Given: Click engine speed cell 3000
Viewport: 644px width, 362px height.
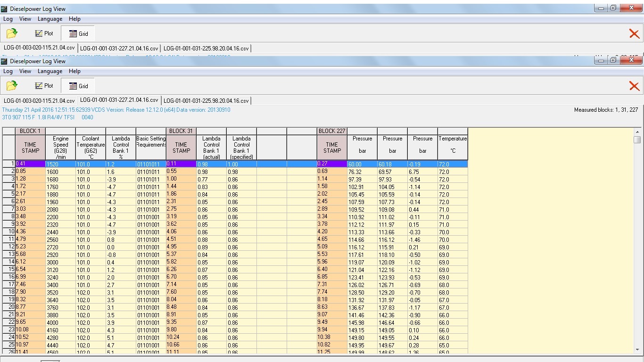Looking at the screenshot, I should point(60,262).
